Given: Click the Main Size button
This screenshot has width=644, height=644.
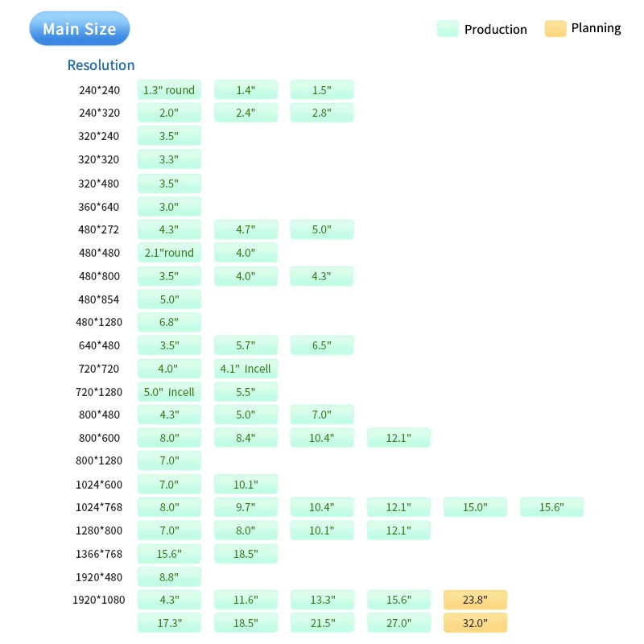Looking at the screenshot, I should [x=79, y=29].
